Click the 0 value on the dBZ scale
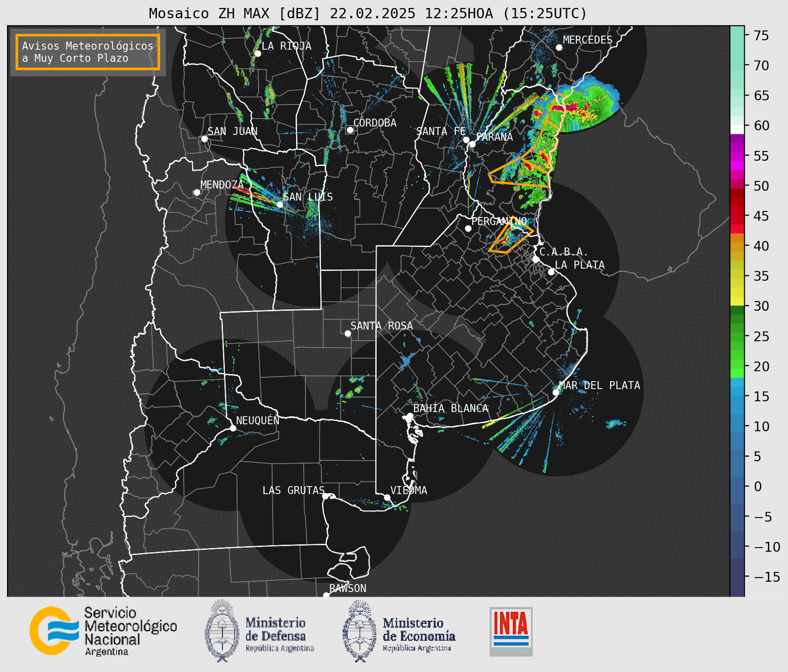 click(757, 486)
